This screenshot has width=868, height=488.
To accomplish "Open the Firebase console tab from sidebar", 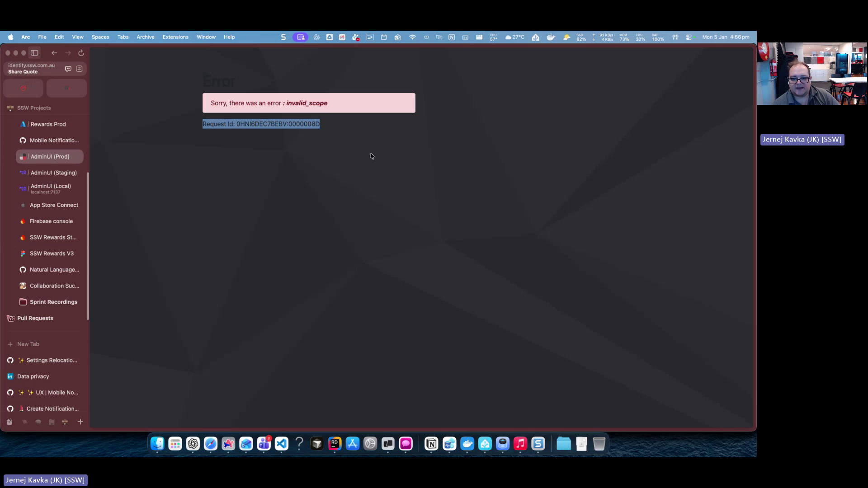I will click(51, 221).
